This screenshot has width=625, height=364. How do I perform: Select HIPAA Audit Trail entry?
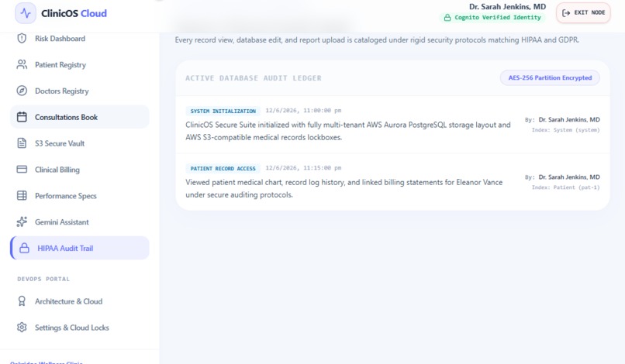pyautogui.click(x=80, y=248)
